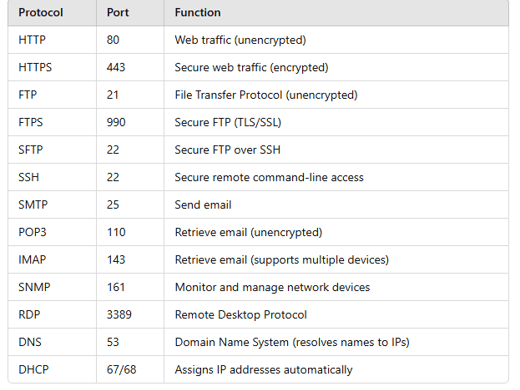
Task: Click the Function column header
Action: point(198,13)
